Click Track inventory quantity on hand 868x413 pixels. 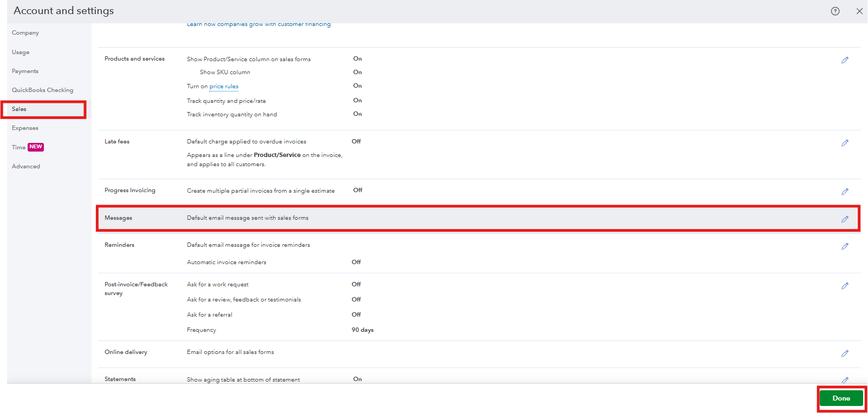232,114
